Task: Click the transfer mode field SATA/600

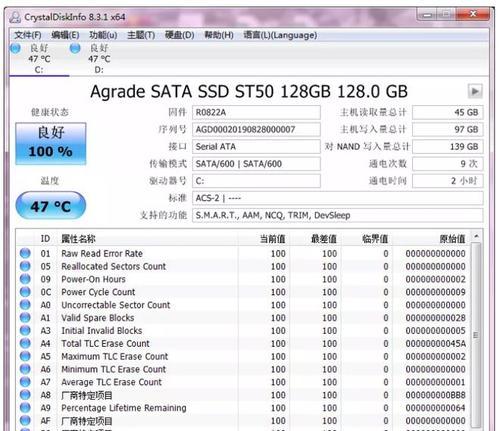Action: (x=256, y=164)
